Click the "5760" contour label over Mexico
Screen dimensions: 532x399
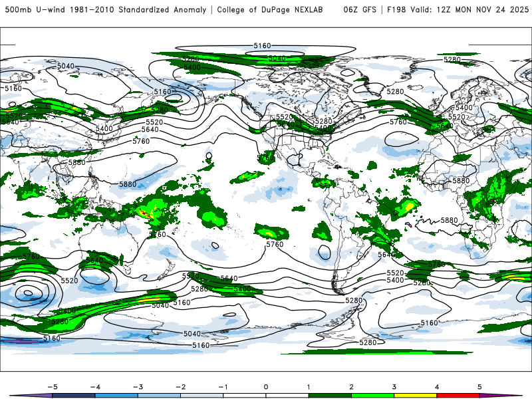pos(265,158)
